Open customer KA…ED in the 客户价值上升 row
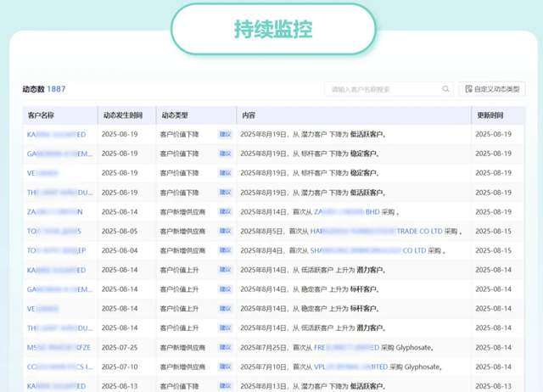The image size is (543, 392). pyautogui.click(x=57, y=270)
